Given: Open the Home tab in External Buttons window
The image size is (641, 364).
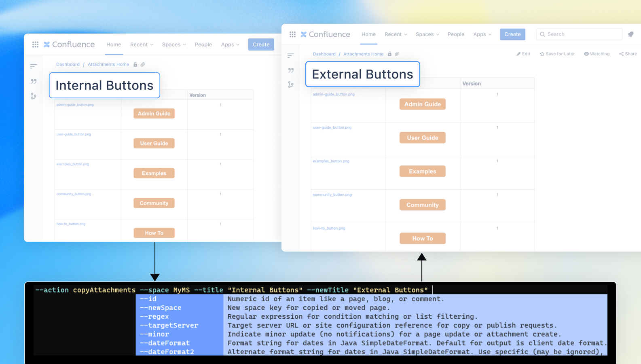Looking at the screenshot, I should (368, 34).
